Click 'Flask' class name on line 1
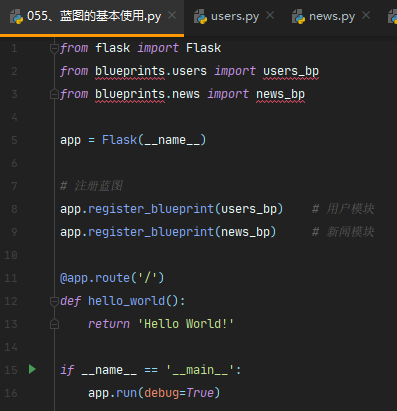Screen dimensions: 397x411 point(203,48)
